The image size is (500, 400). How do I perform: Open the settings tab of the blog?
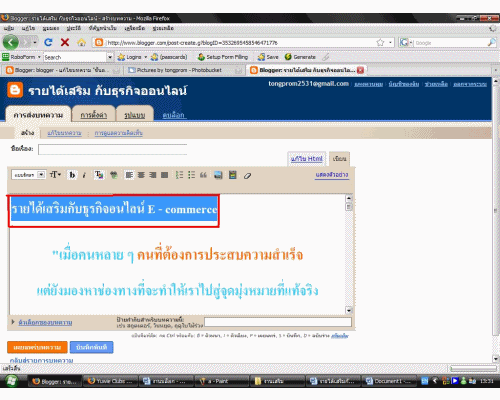pos(94,115)
